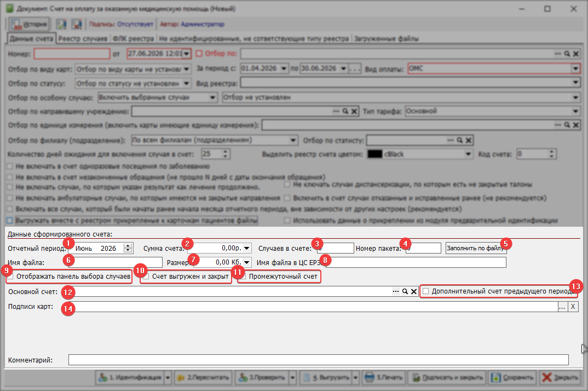Toggle Использовать данные о прикреплении checkbox
The image size is (588, 391).
[x=287, y=220]
